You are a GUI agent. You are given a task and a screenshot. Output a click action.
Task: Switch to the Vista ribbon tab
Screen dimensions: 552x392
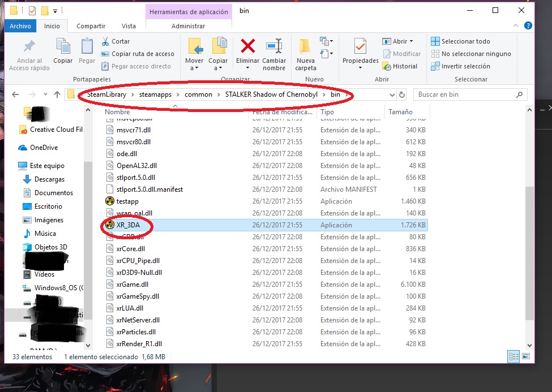[x=129, y=26]
